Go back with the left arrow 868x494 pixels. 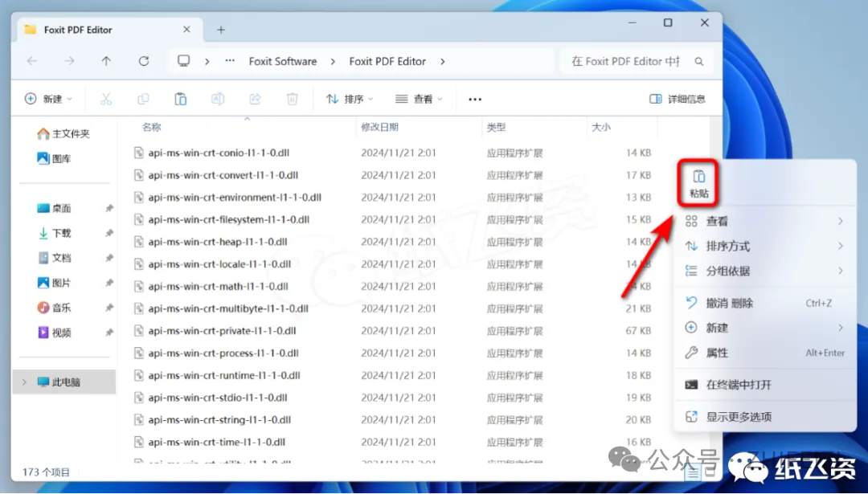point(32,61)
